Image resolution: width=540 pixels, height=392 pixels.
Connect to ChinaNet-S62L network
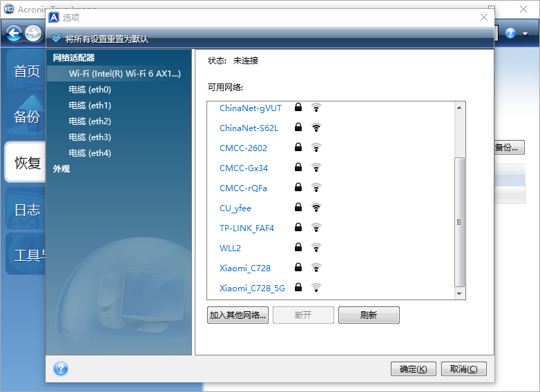(249, 128)
